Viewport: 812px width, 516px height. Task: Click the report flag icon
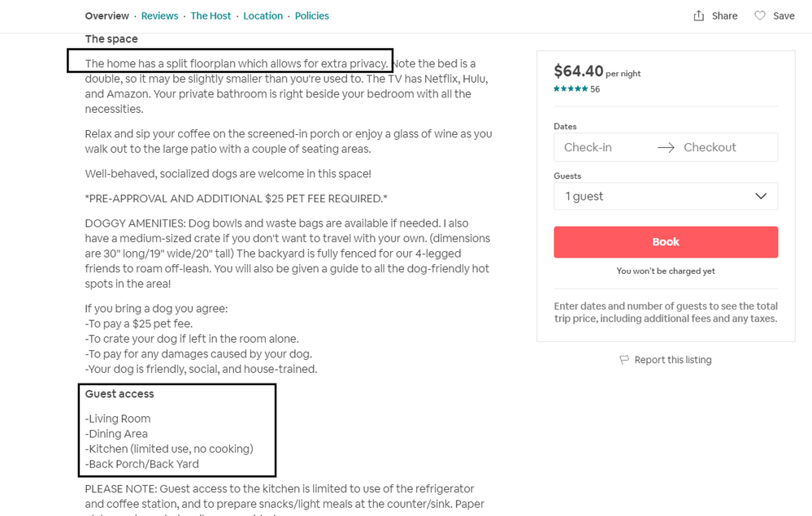pos(624,359)
